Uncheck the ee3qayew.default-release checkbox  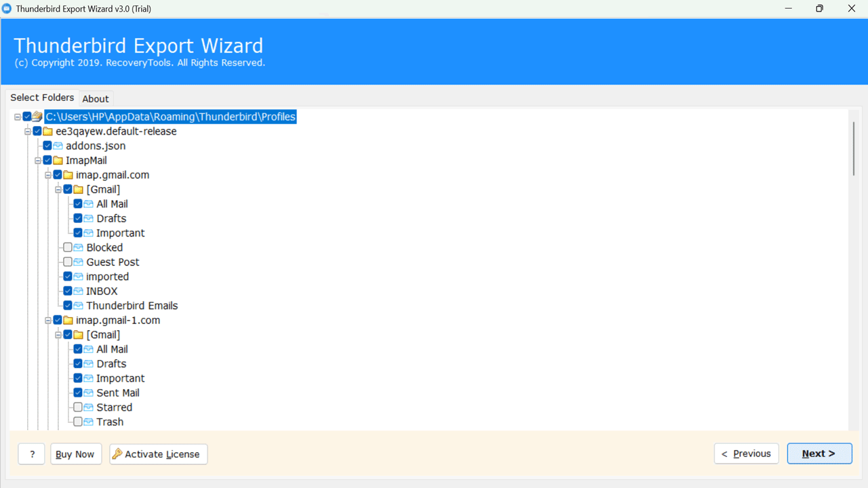(x=37, y=131)
